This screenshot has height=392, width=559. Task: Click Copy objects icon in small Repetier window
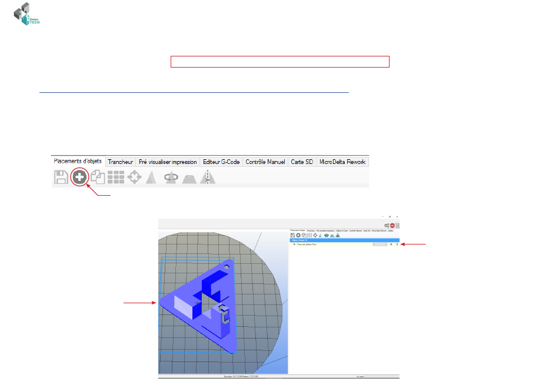(x=304, y=235)
